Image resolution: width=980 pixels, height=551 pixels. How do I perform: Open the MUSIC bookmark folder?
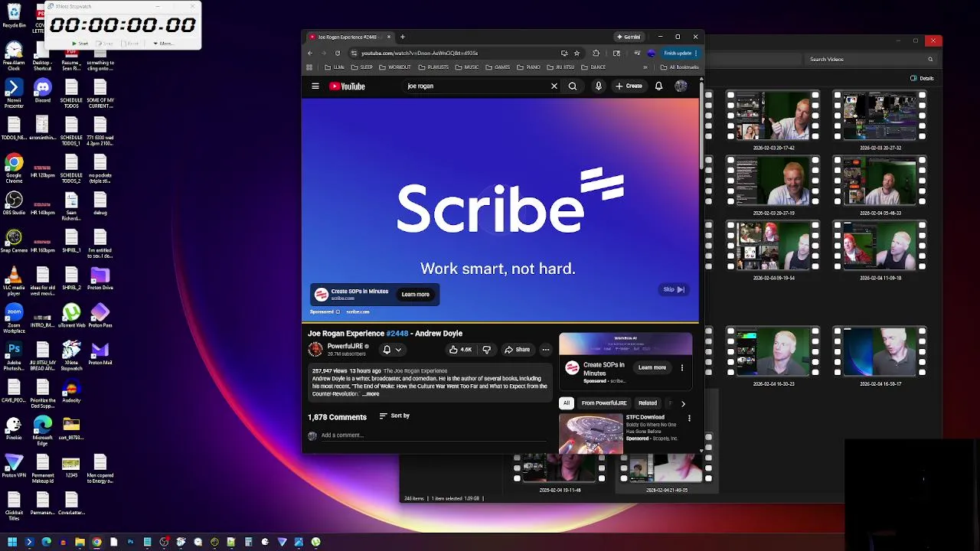pyautogui.click(x=467, y=67)
